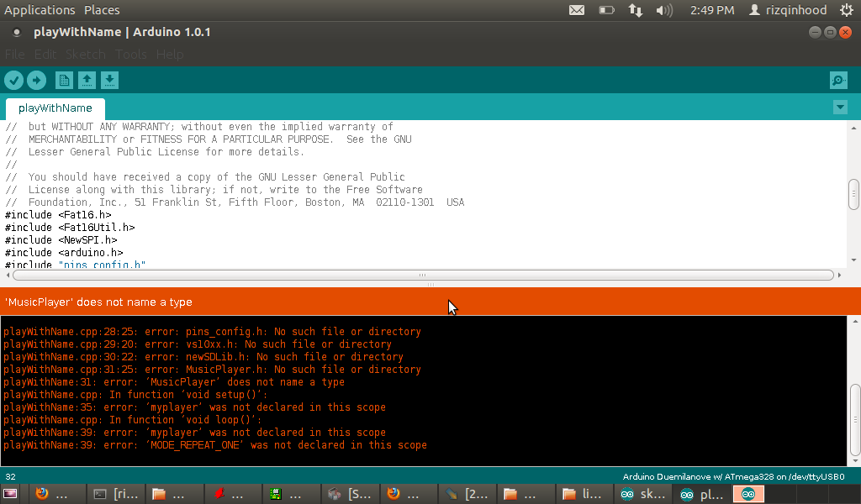861x504 pixels.
Task: Click the error 'pins_config.h: No such file'
Action: click(x=212, y=332)
